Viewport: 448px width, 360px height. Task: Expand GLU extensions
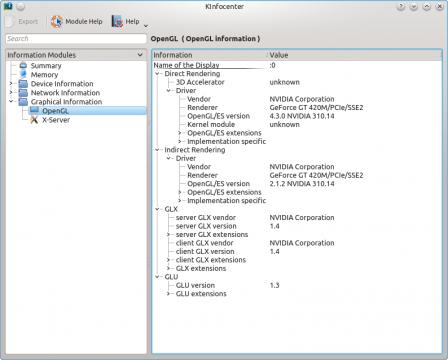169,294
